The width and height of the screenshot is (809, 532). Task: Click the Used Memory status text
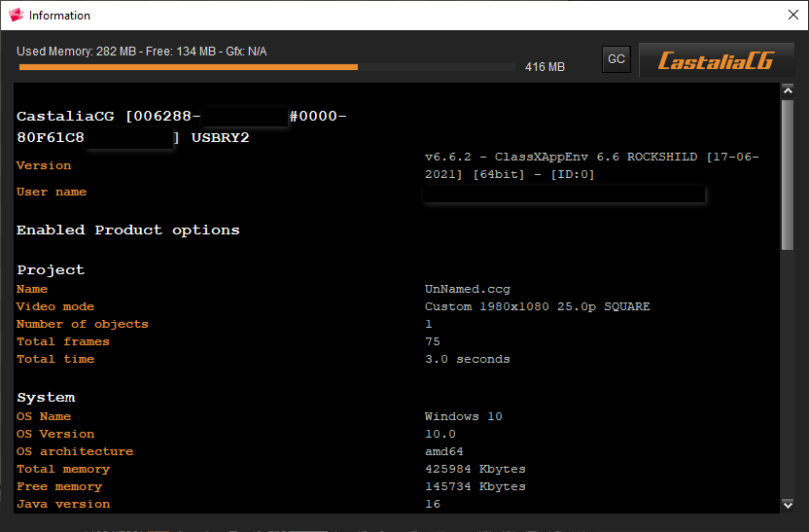[142, 52]
